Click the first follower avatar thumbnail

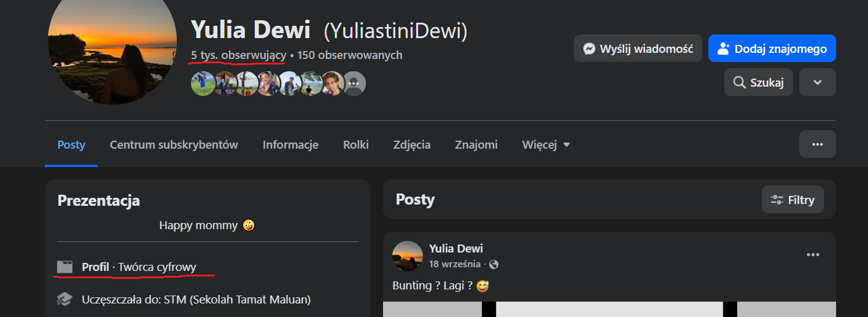(202, 84)
